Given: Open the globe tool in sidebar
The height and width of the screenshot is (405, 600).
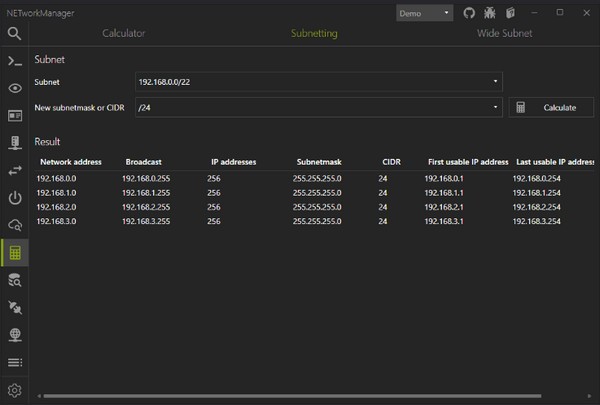Looking at the screenshot, I should (x=15, y=334).
